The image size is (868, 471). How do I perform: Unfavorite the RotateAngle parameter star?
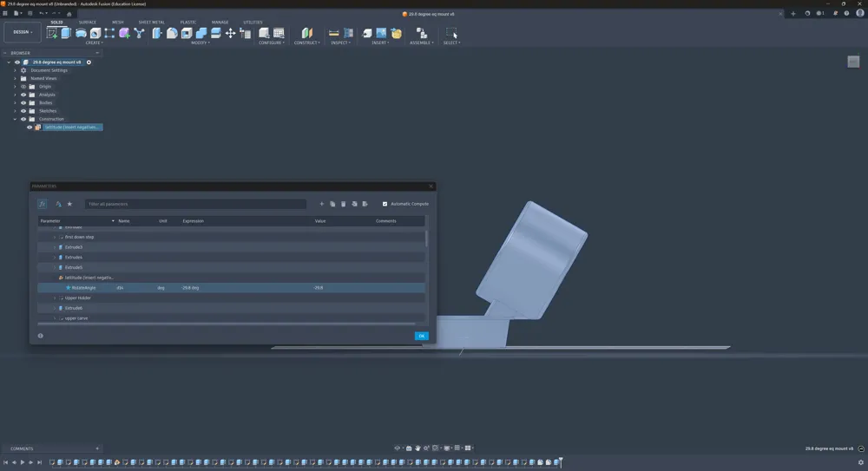68,288
